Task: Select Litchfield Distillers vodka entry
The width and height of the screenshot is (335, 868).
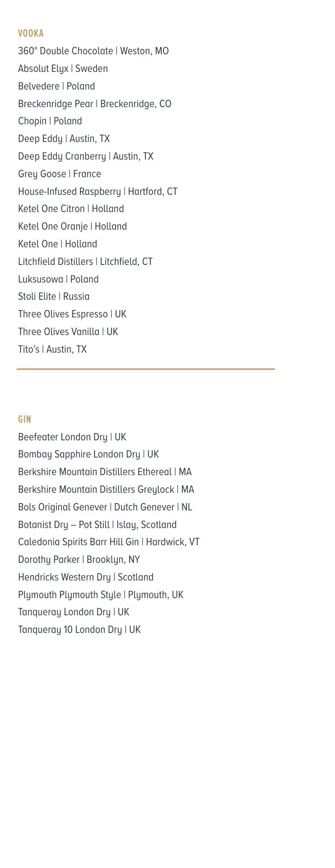Action: [x=85, y=262]
